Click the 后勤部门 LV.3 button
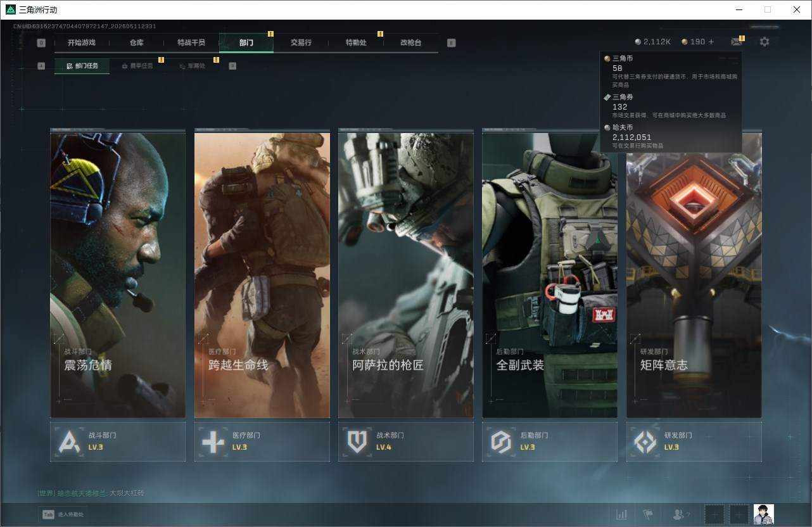This screenshot has width=812, height=527. [x=550, y=441]
